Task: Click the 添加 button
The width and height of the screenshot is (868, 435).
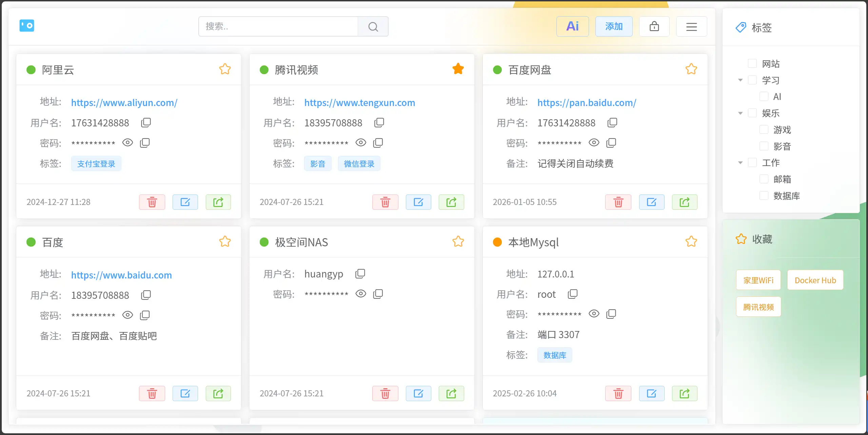Action: pyautogui.click(x=614, y=26)
